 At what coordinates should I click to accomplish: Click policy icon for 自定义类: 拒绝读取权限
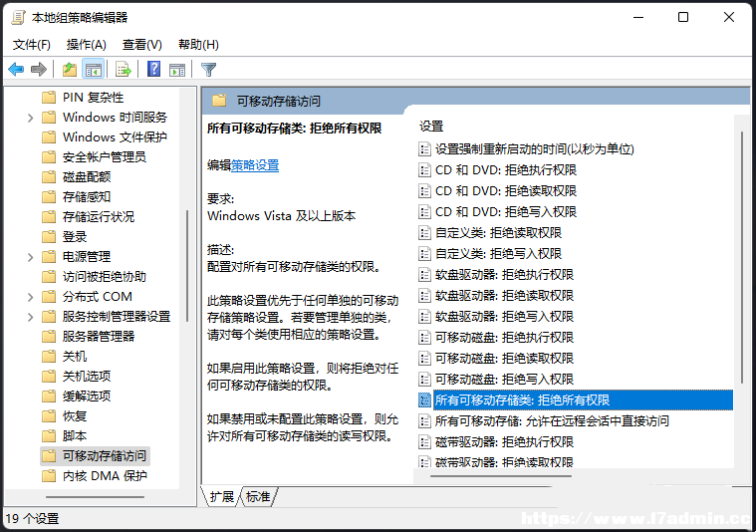pos(424,233)
